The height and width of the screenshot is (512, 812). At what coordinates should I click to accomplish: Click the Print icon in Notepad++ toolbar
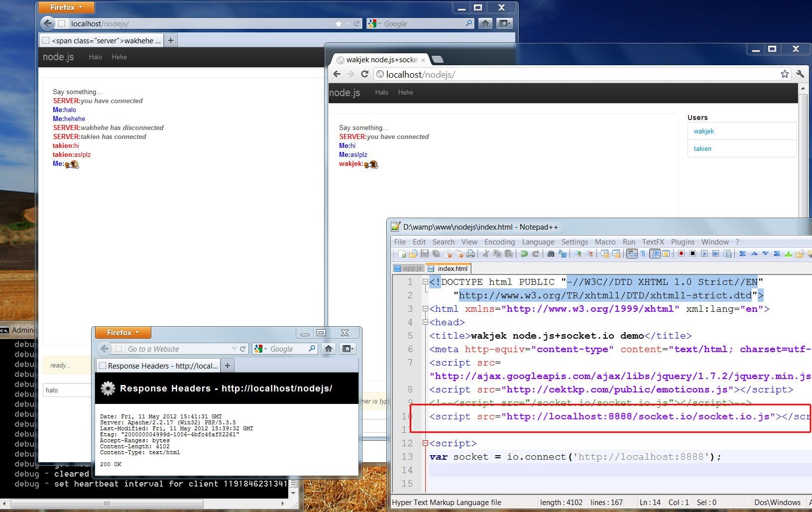(x=470, y=254)
